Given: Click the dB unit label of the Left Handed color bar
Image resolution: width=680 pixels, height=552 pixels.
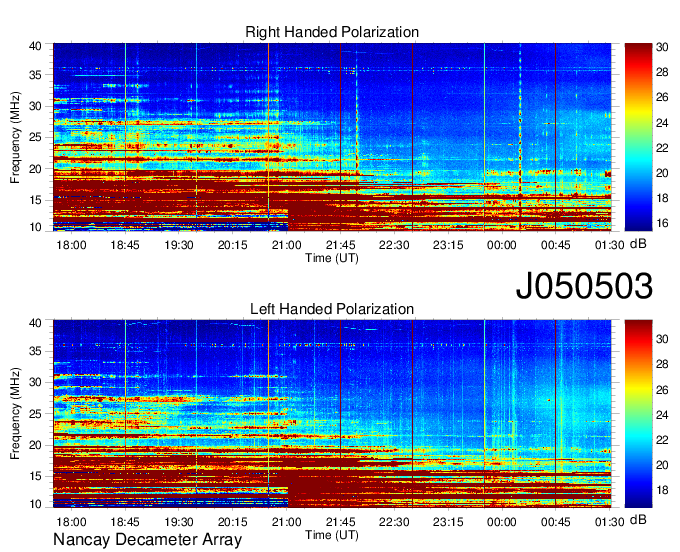Looking at the screenshot, I should [638, 520].
